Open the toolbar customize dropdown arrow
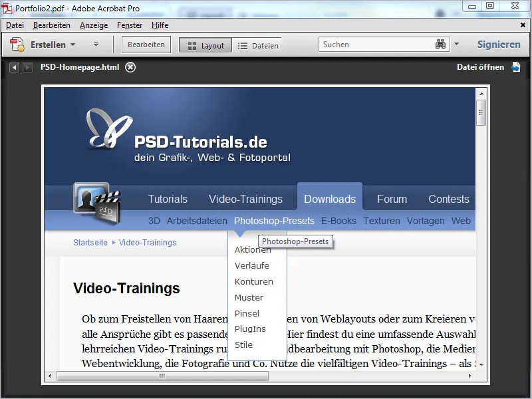The image size is (532, 399). (96, 45)
